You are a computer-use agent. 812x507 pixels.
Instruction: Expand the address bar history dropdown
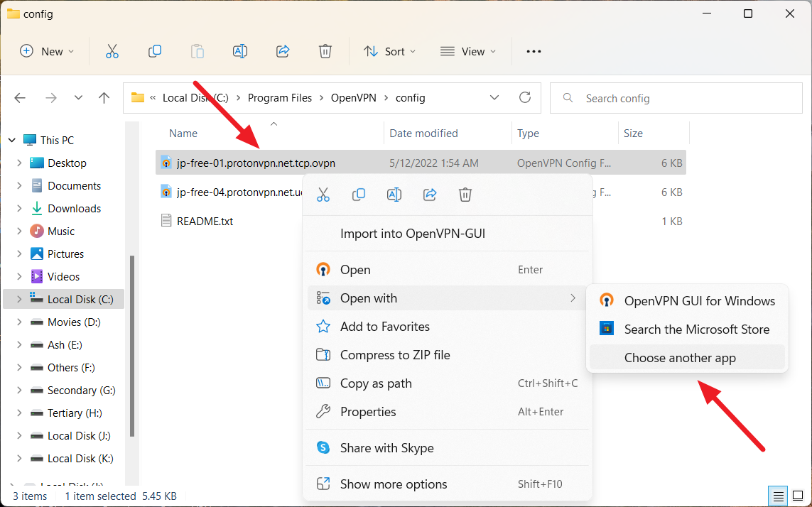(494, 98)
